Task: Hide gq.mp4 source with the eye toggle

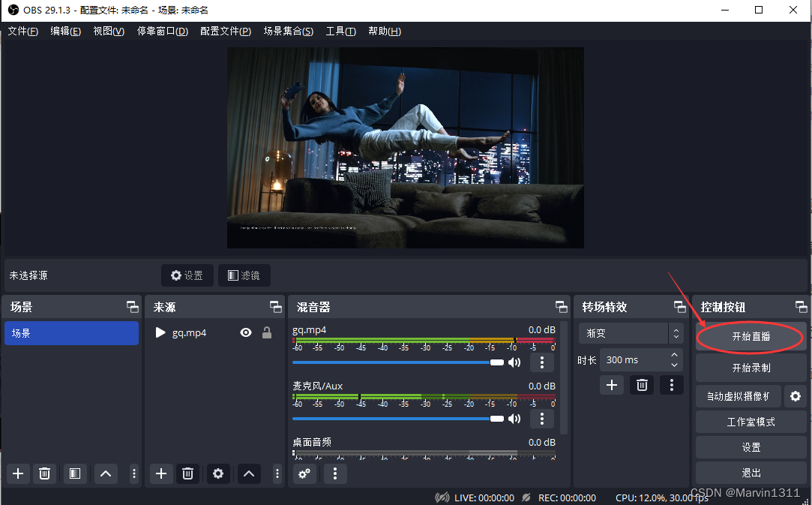Action: 245,332
